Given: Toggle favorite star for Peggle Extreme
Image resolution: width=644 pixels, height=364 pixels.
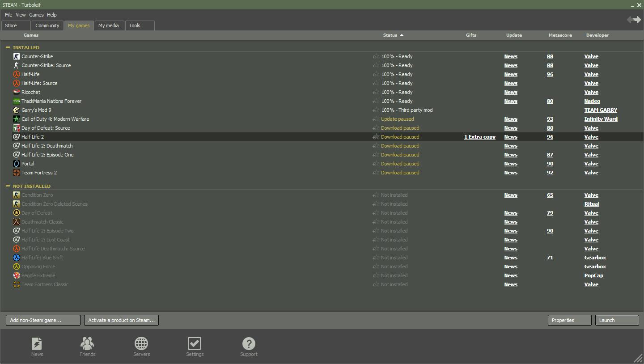Looking at the screenshot, I should (x=376, y=275).
